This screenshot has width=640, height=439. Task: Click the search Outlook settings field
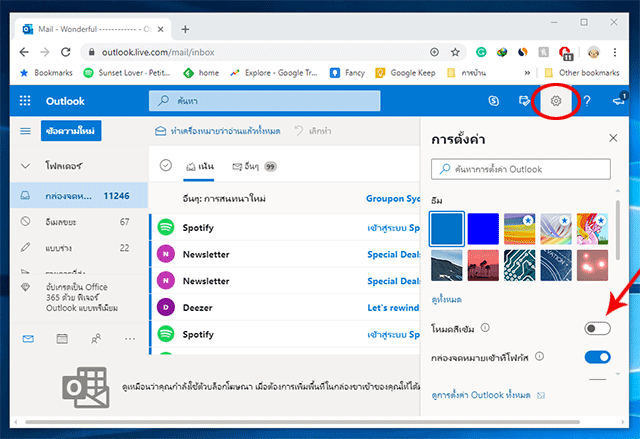point(521,169)
